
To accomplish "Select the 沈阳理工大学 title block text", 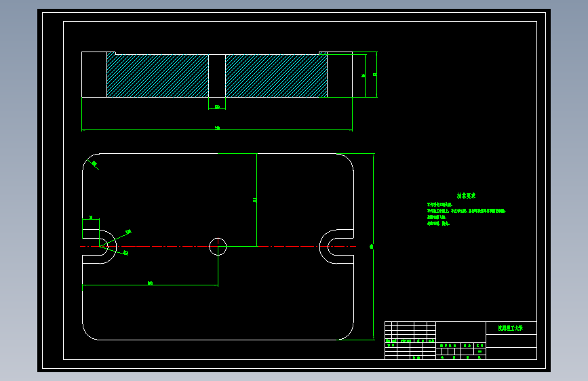I will 511,328.
